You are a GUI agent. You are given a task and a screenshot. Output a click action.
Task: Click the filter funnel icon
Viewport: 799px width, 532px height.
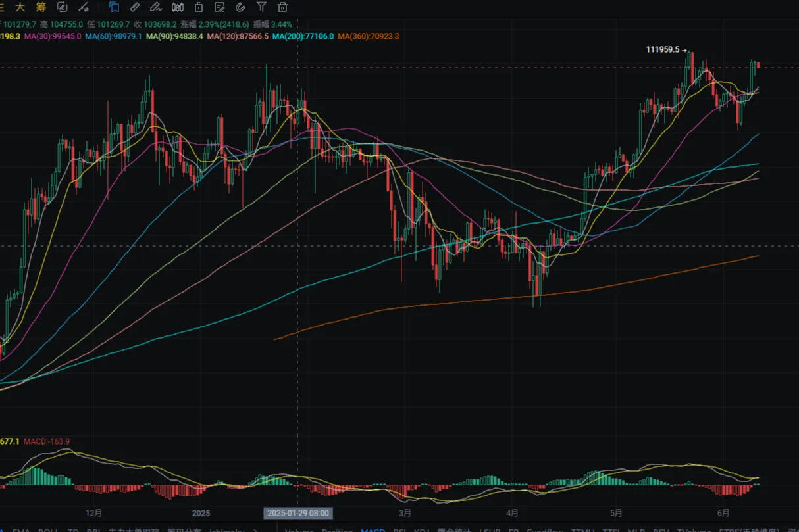(261, 7)
